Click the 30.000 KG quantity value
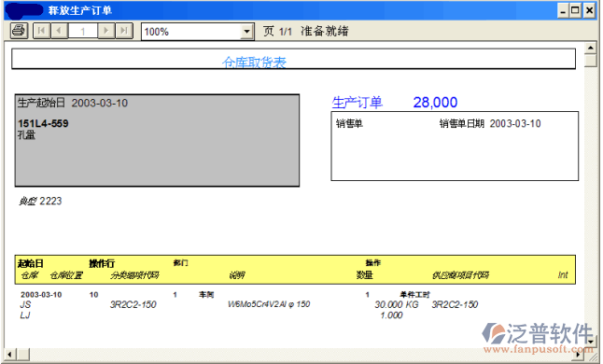This screenshot has width=603, height=364. (x=397, y=304)
